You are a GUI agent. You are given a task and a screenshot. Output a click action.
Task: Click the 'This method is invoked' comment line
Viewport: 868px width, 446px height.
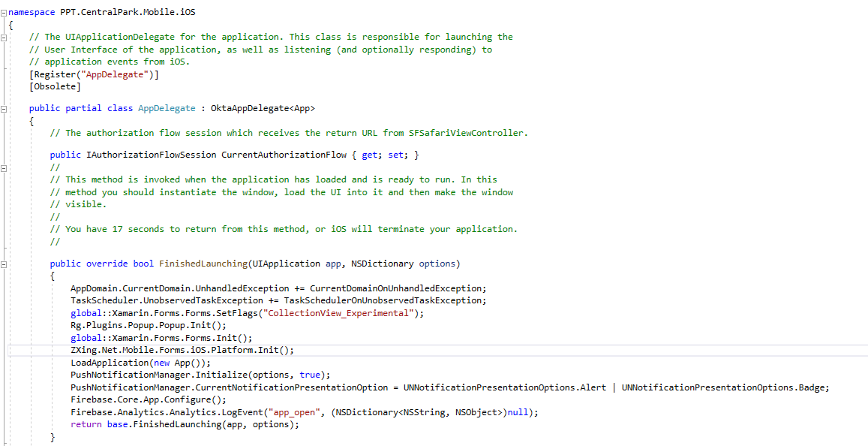(274, 179)
